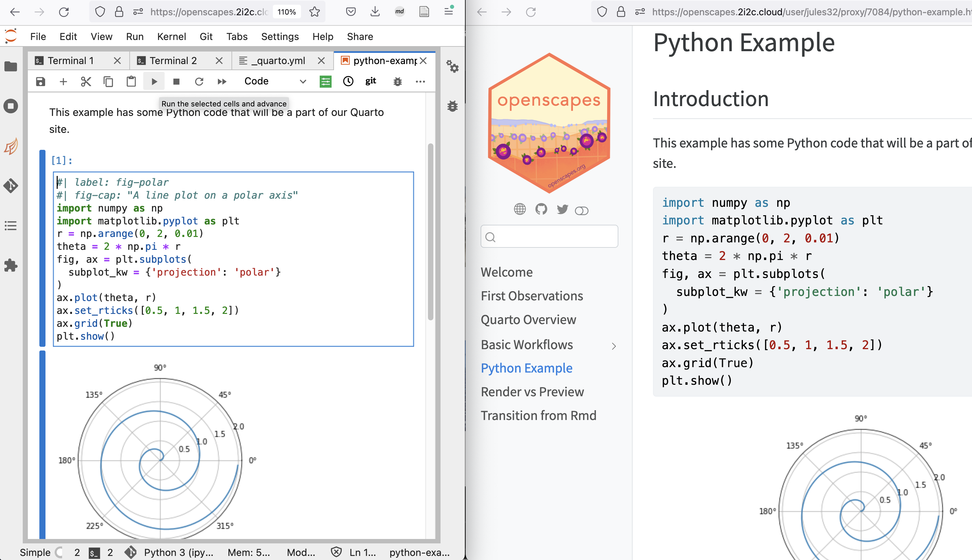This screenshot has width=972, height=560.
Task: Restart the kernel via toolbar refresh icon
Action: point(199,82)
